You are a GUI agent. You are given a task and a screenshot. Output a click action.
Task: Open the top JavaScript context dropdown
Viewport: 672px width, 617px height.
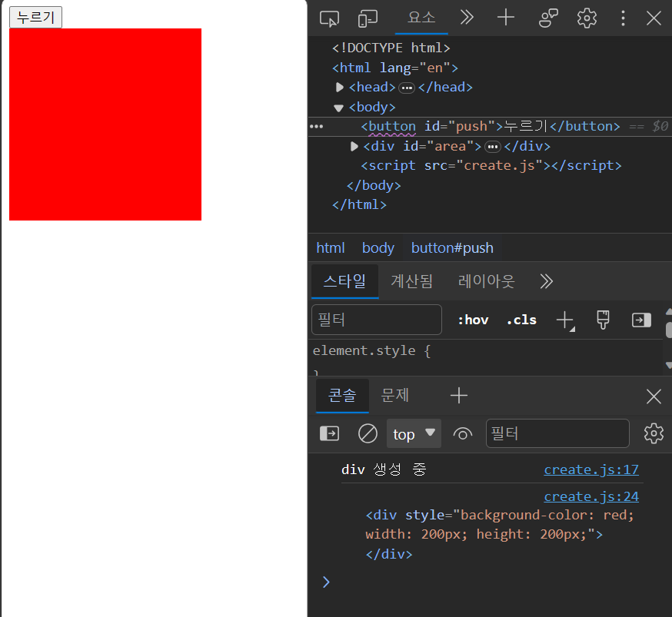pyautogui.click(x=414, y=433)
